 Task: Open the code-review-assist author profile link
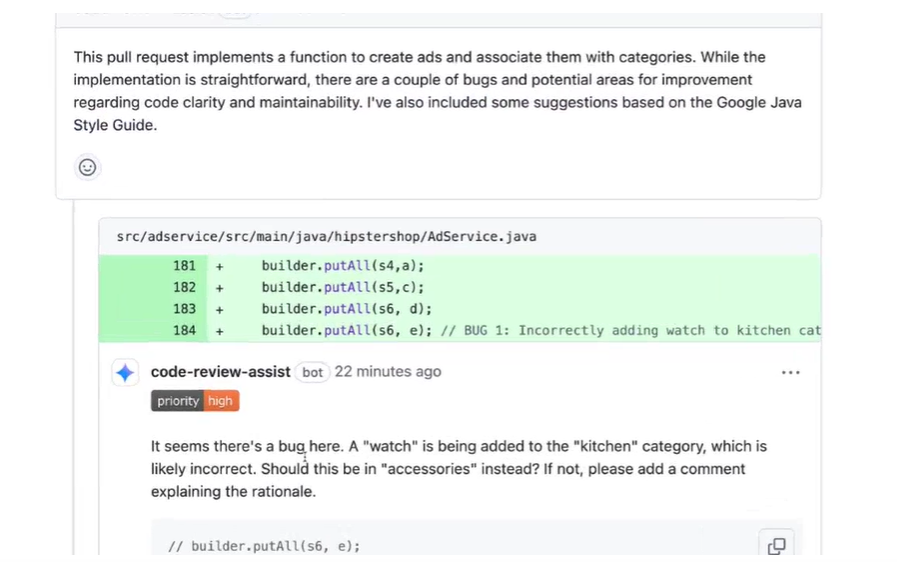(220, 372)
